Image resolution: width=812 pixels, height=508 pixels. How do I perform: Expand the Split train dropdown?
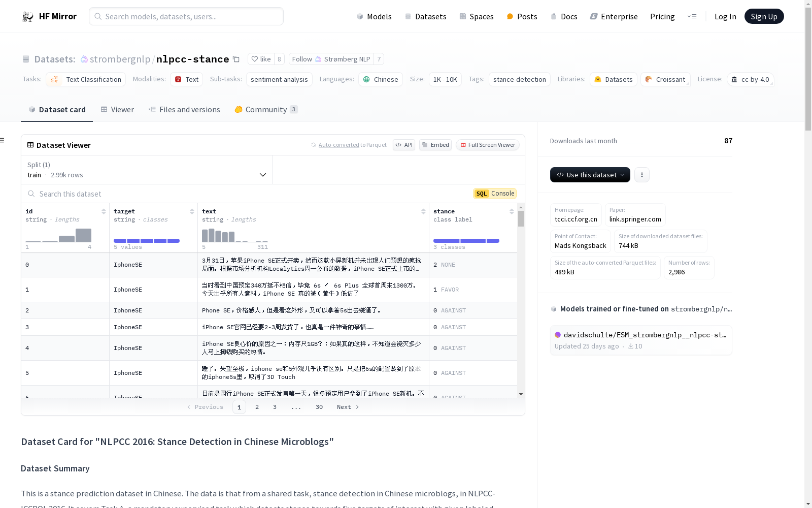coord(147,170)
